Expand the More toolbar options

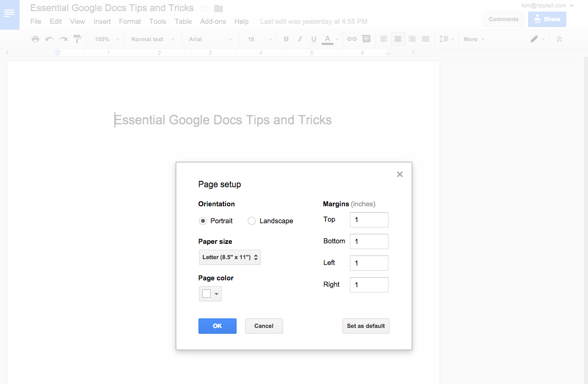474,39
